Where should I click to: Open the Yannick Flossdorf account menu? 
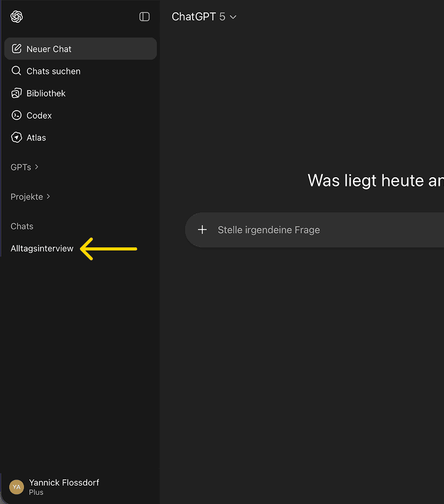[x=64, y=482]
